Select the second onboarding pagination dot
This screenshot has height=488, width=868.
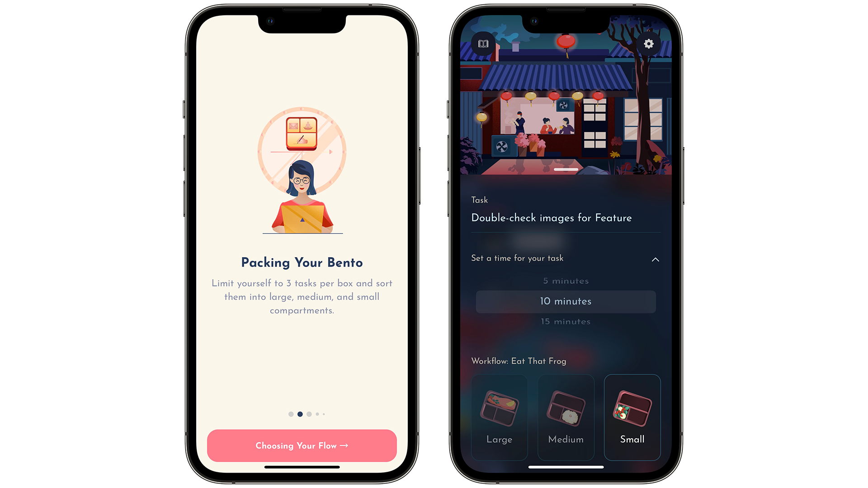tap(300, 413)
